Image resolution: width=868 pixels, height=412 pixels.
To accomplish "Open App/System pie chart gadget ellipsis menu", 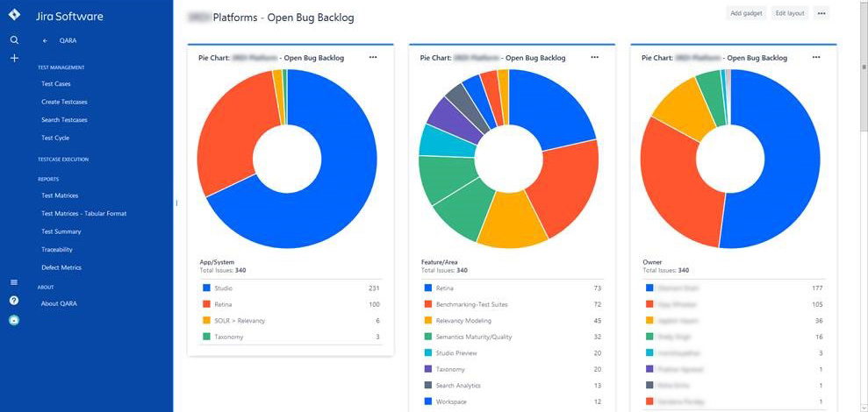I will point(373,57).
